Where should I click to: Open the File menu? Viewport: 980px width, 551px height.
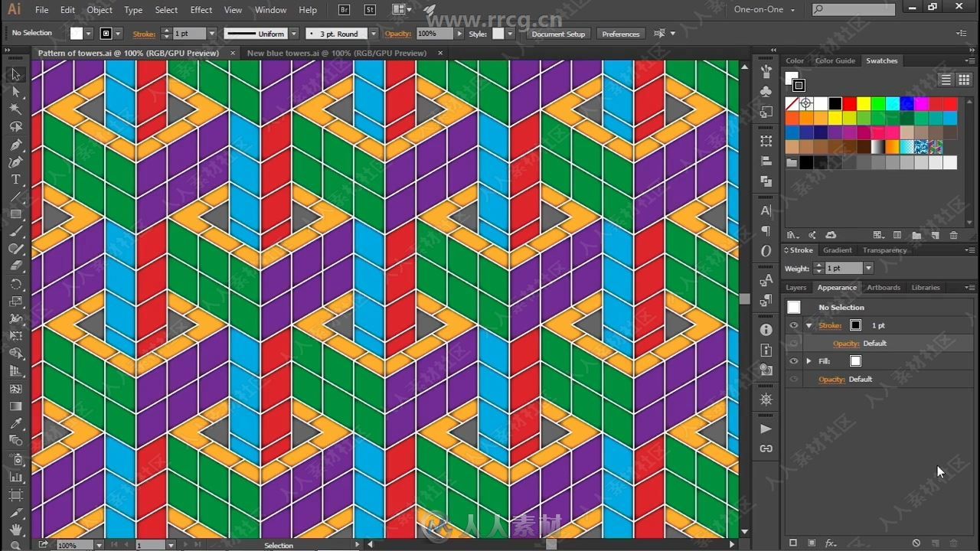coord(41,10)
